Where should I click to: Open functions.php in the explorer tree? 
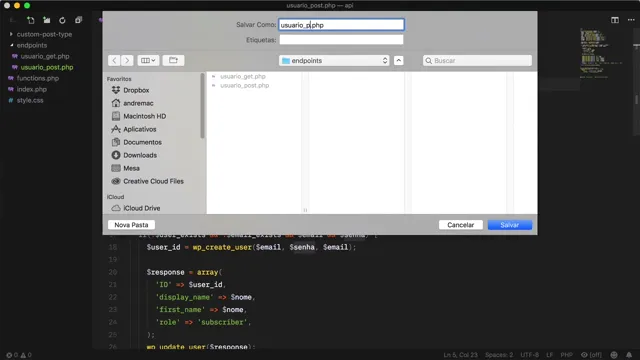tap(38, 78)
